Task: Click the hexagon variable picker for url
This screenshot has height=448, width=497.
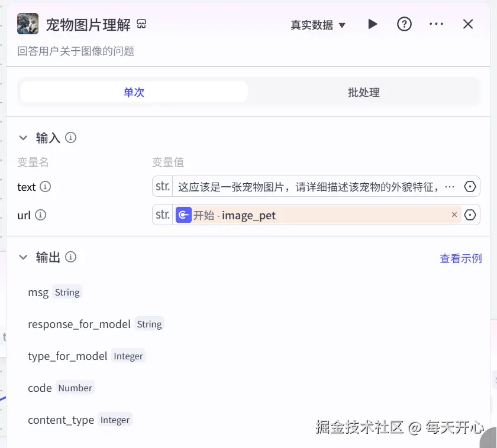Action: click(x=470, y=215)
